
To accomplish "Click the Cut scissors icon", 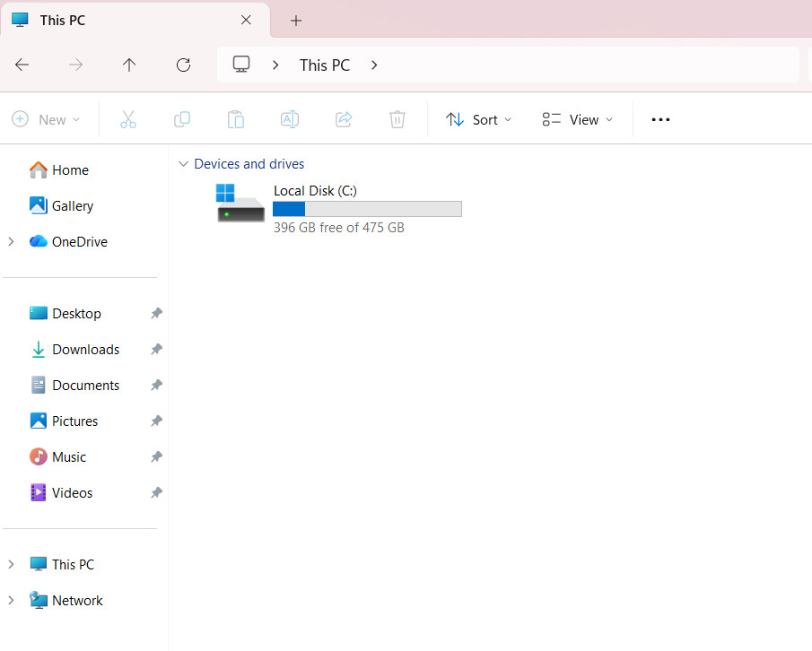I will point(128,119).
